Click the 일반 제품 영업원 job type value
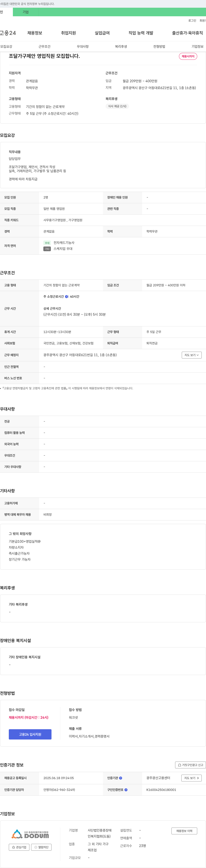Viewport: 206px width, 868px height. tap(54, 209)
